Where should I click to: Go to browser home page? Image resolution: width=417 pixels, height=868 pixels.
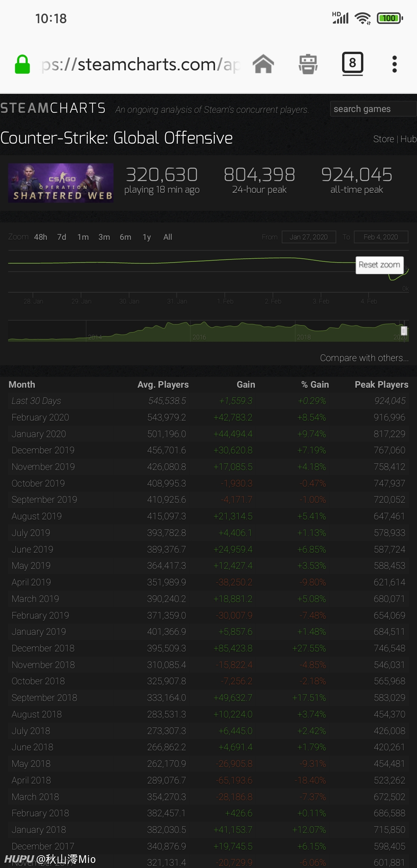pos(263,64)
